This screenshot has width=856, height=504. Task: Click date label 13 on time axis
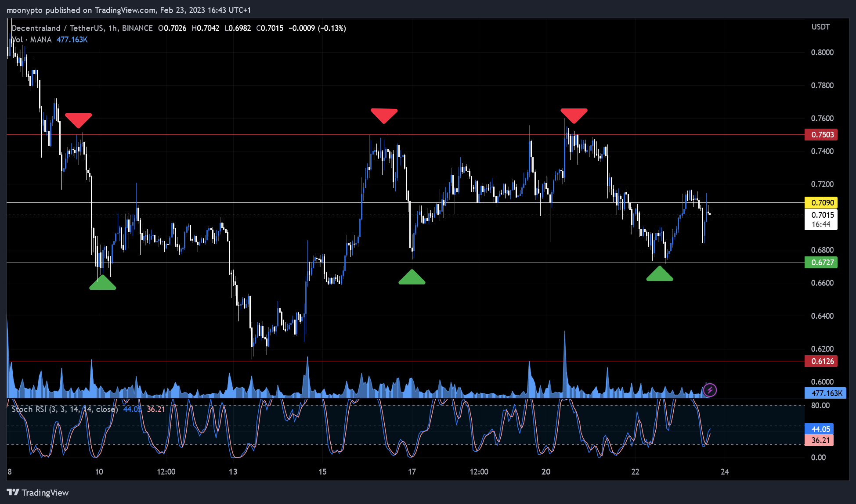pyautogui.click(x=233, y=472)
